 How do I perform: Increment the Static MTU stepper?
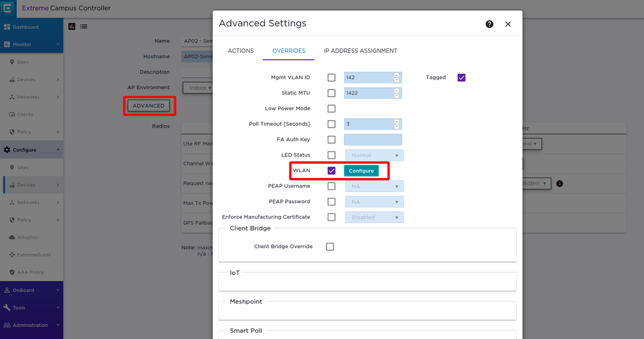[397, 91]
